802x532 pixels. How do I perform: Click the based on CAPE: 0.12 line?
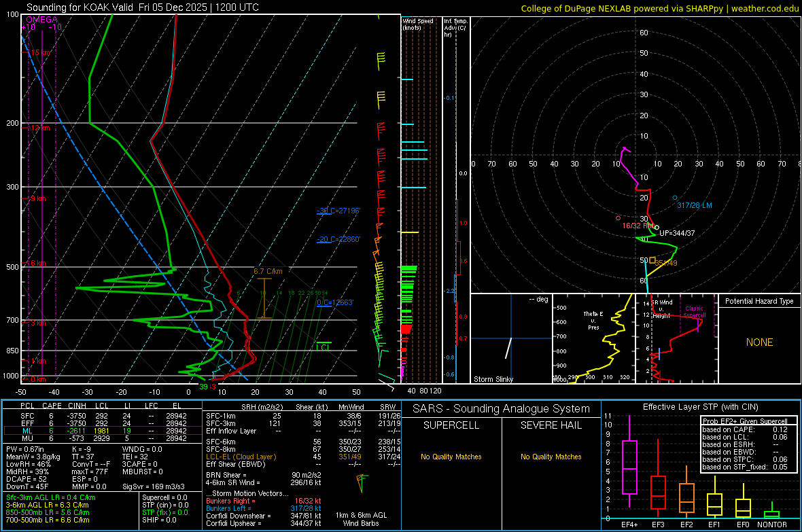[x=745, y=429]
